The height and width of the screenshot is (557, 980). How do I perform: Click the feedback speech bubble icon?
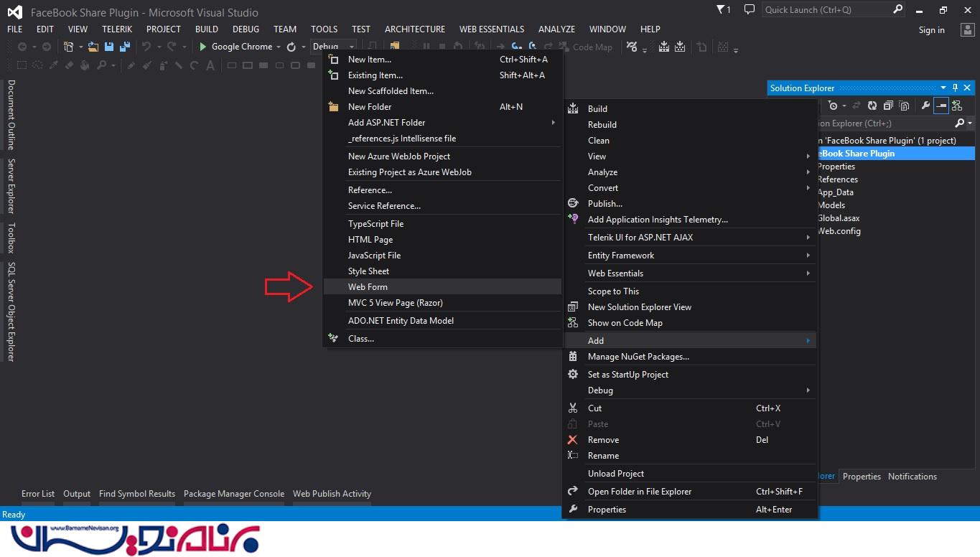tap(750, 10)
